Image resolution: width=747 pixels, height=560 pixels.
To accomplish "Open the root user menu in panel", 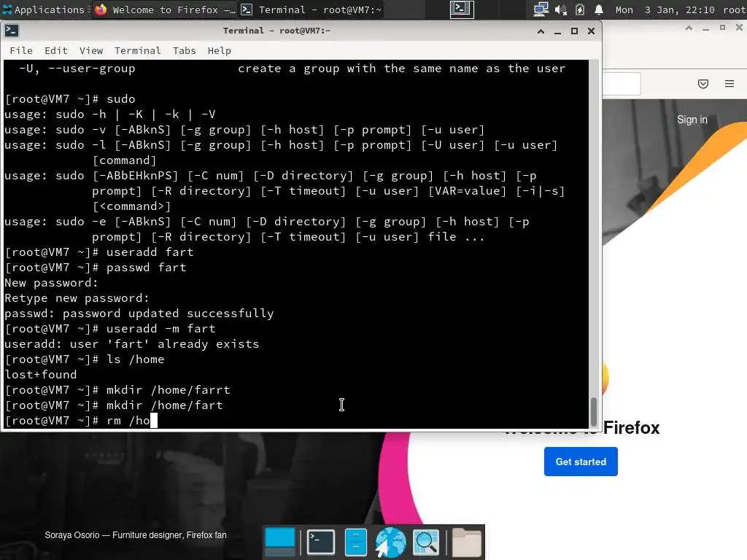I will pyautogui.click(x=734, y=9).
